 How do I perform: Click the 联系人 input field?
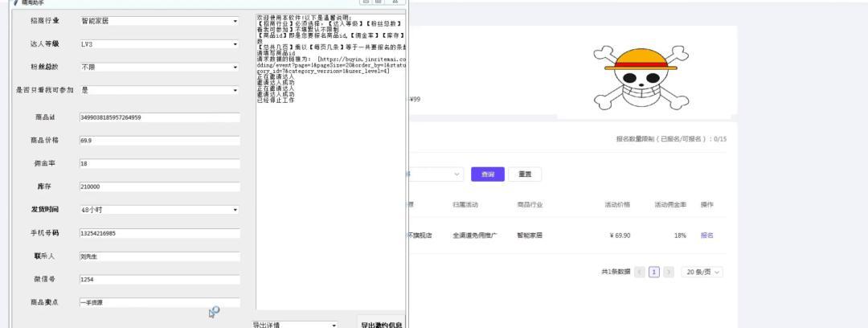click(159, 256)
